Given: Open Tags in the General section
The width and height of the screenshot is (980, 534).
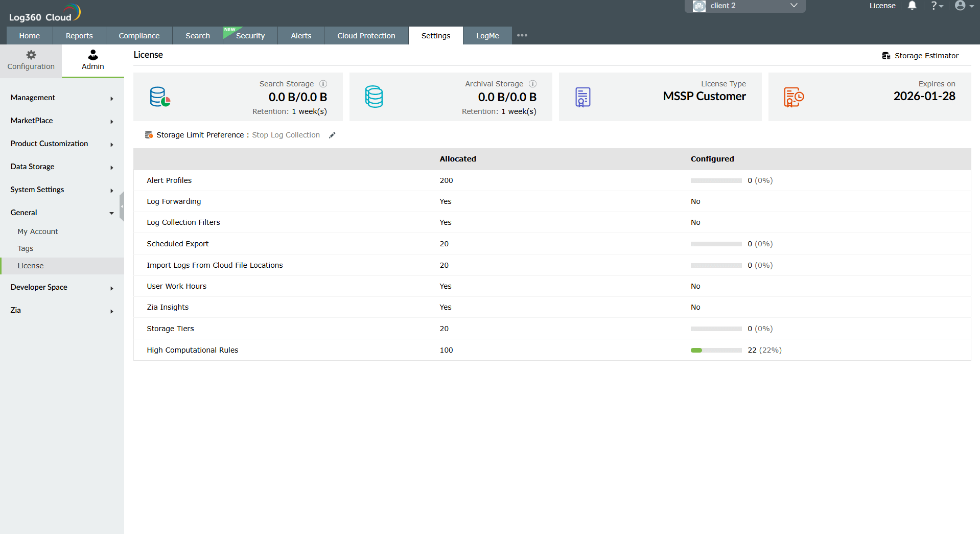Looking at the screenshot, I should [x=26, y=248].
